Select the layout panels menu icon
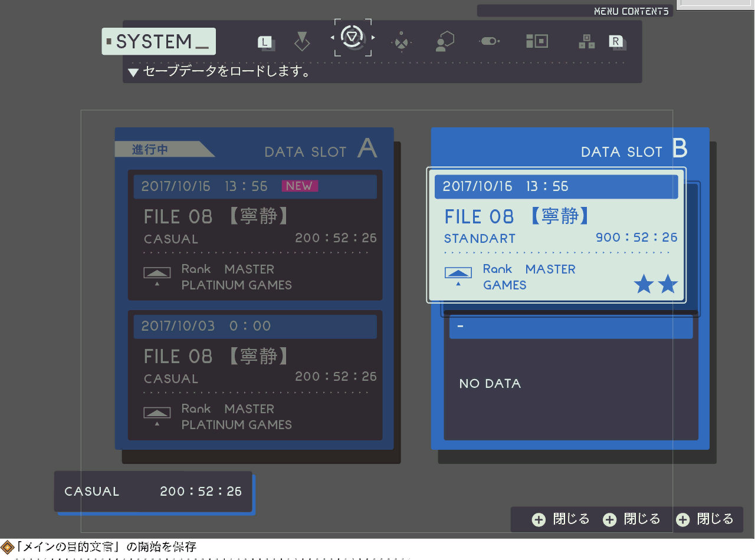The height and width of the screenshot is (560, 755). 537,41
